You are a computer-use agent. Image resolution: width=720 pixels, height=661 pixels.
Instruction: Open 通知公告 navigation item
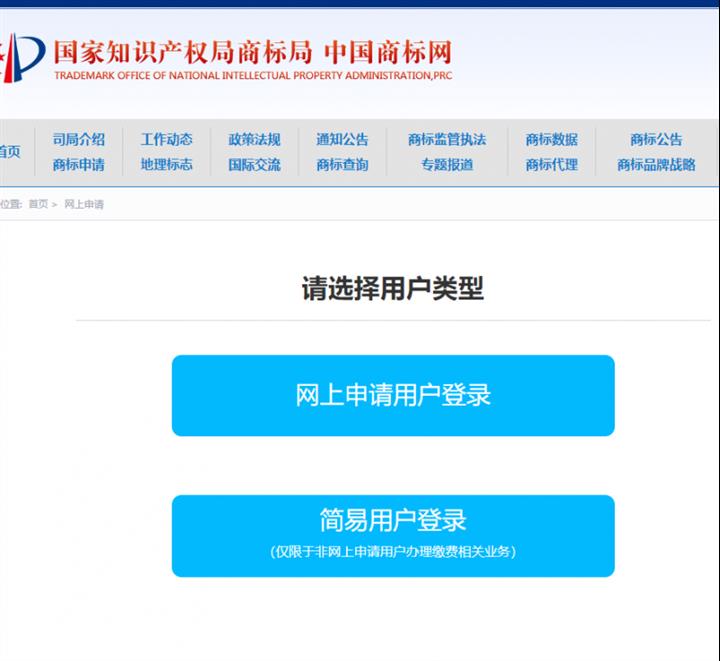342,140
